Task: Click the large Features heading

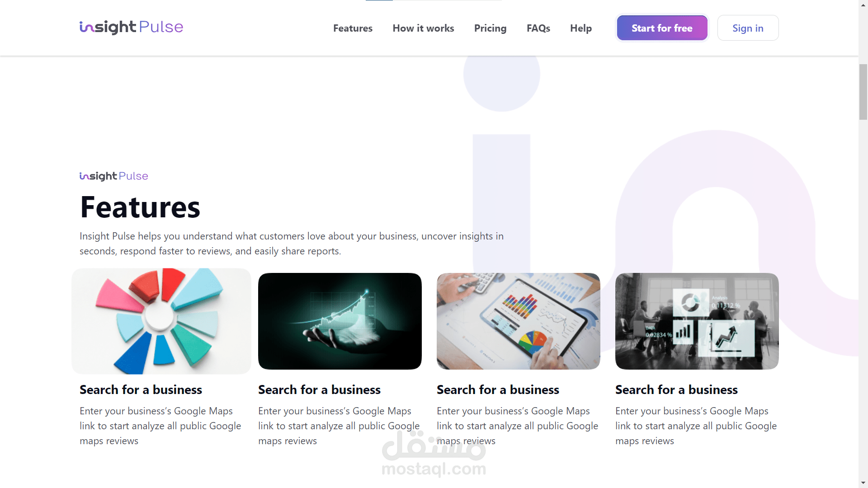Action: pyautogui.click(x=140, y=207)
